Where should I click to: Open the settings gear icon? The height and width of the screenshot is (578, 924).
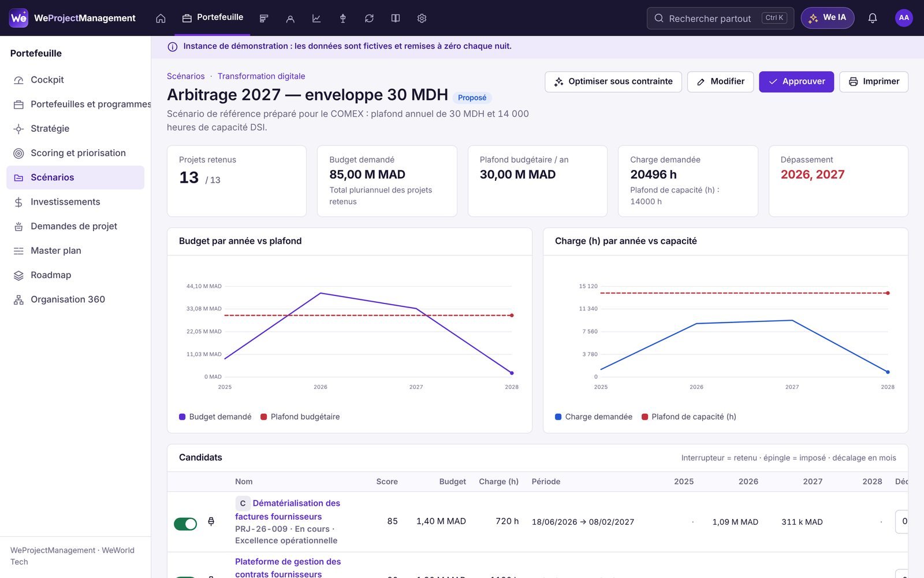point(422,18)
